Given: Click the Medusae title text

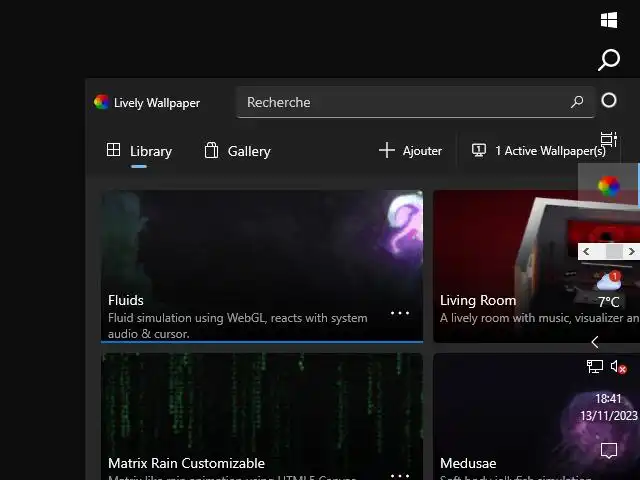Looking at the screenshot, I should 468,463.
